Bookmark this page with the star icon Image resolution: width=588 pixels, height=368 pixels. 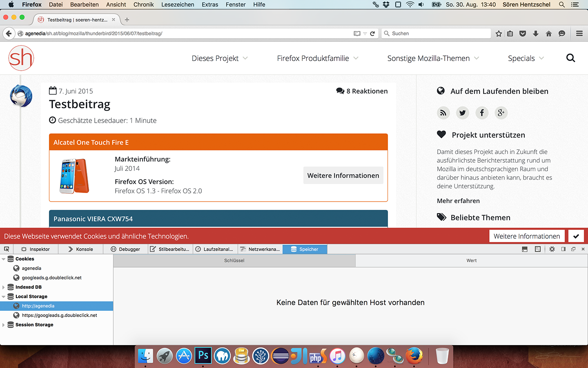point(499,34)
